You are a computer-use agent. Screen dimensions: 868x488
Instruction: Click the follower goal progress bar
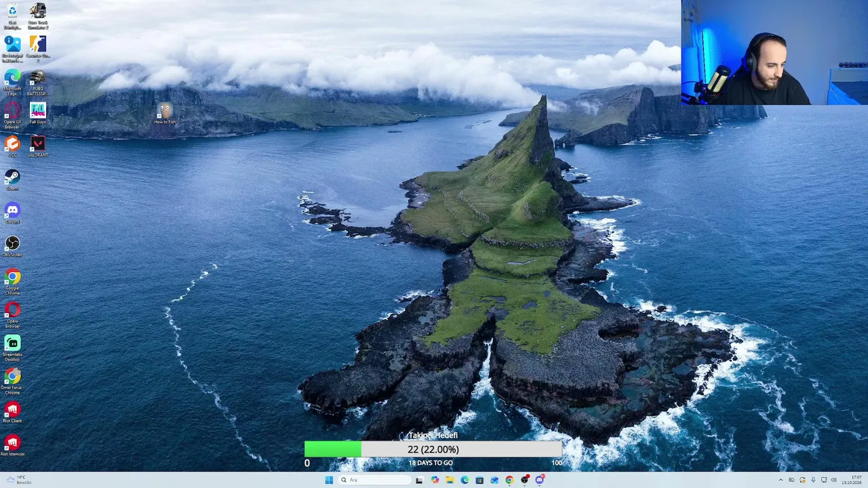[x=433, y=449]
